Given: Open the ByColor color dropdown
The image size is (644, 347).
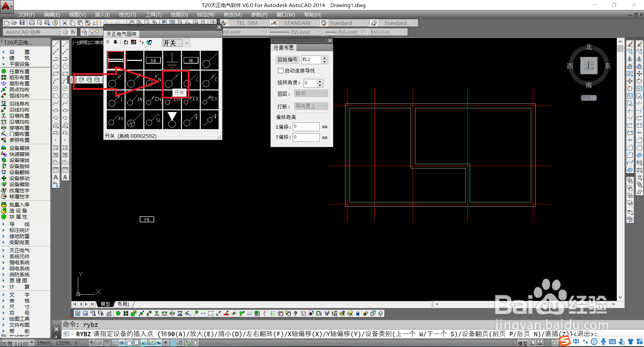Looking at the screenshot, I should click(x=387, y=32).
